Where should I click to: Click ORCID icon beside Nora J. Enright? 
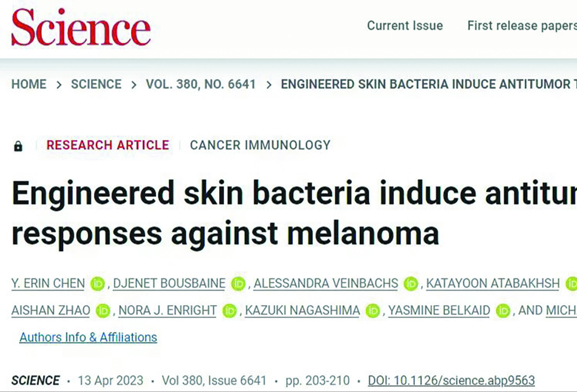point(230,311)
